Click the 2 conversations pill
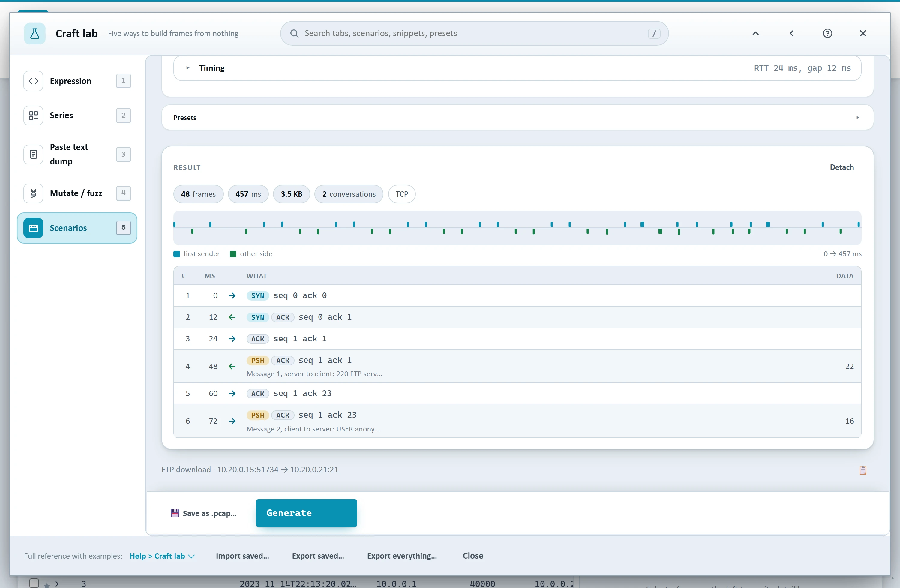The image size is (900, 588). (x=348, y=194)
